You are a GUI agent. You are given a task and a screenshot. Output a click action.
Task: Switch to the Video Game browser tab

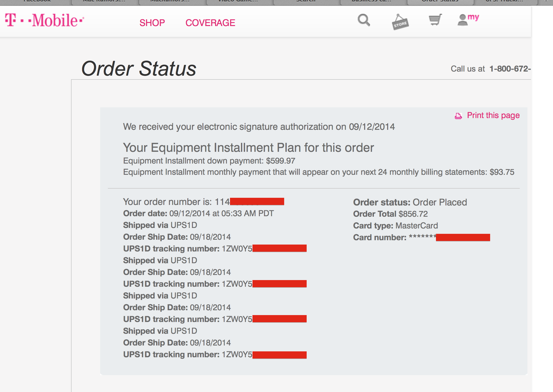[238, 2]
